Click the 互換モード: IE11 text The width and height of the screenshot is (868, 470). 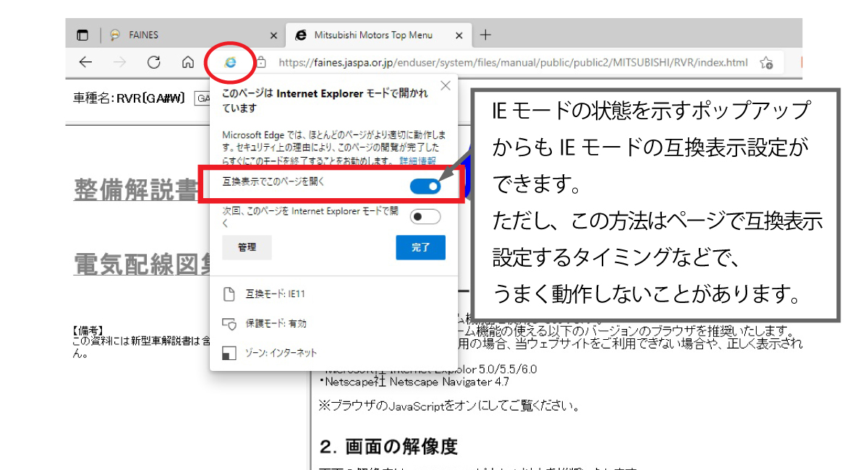pos(275,294)
